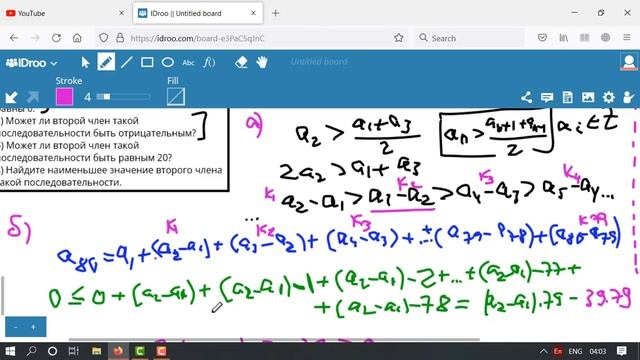Open Task View on taskbar
The image size is (640, 360).
pyautogui.click(x=73, y=351)
